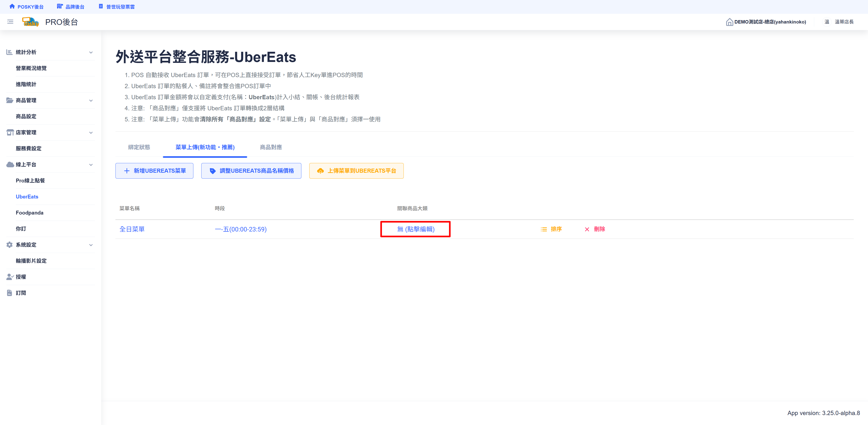Collapse the 店家管理 section chevron
The image size is (868, 425).
click(x=91, y=133)
